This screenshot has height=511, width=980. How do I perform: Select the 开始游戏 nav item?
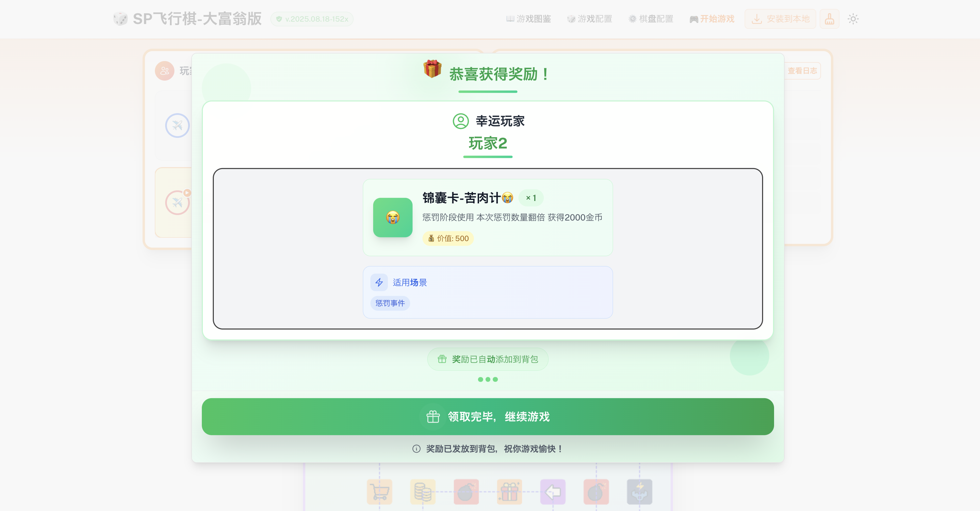[712, 19]
